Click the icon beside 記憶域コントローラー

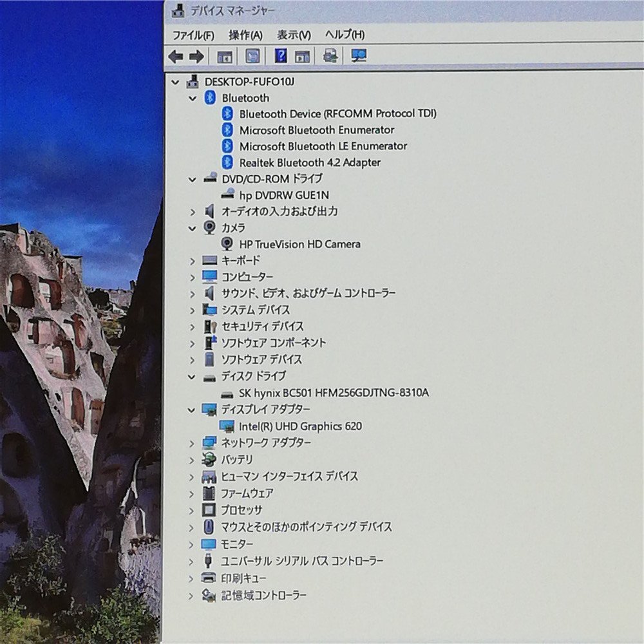[209, 596]
